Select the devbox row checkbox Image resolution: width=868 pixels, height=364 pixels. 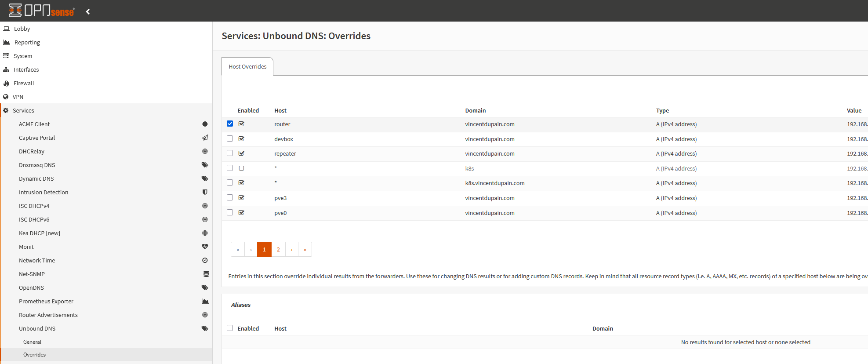click(x=230, y=139)
